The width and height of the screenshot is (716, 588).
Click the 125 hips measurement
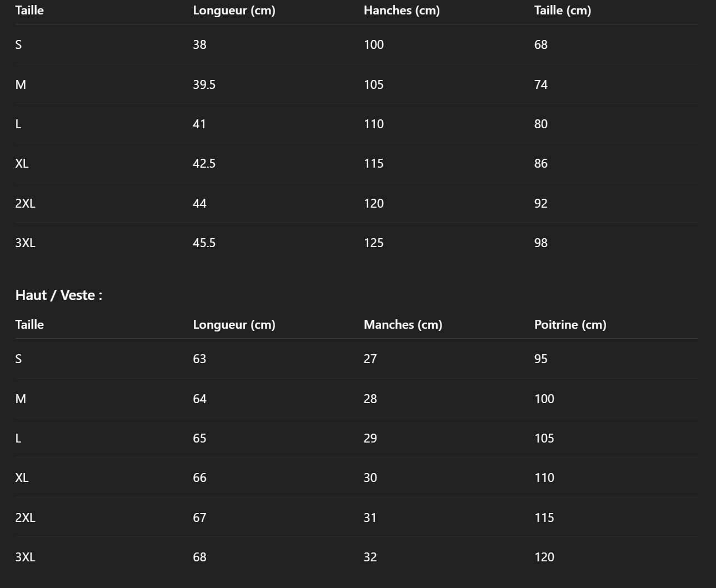(373, 243)
